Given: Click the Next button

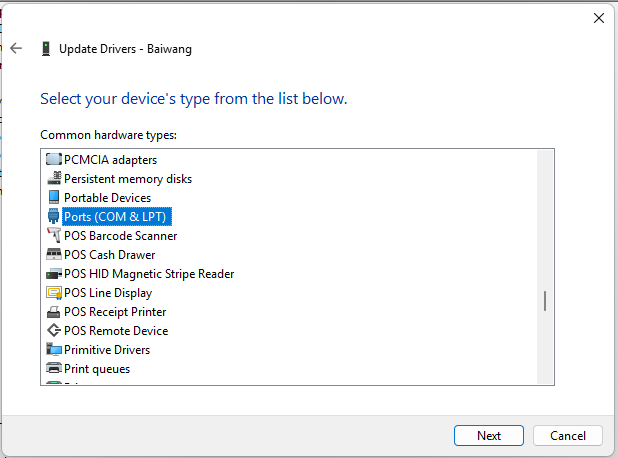Looking at the screenshot, I should (x=489, y=436).
